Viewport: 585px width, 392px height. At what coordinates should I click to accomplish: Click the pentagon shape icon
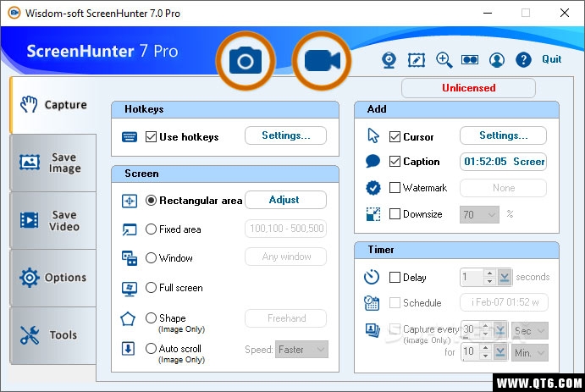pos(128,319)
